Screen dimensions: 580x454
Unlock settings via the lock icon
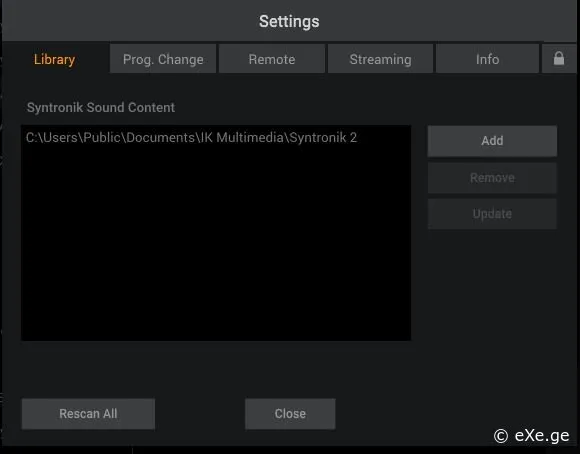(559, 58)
